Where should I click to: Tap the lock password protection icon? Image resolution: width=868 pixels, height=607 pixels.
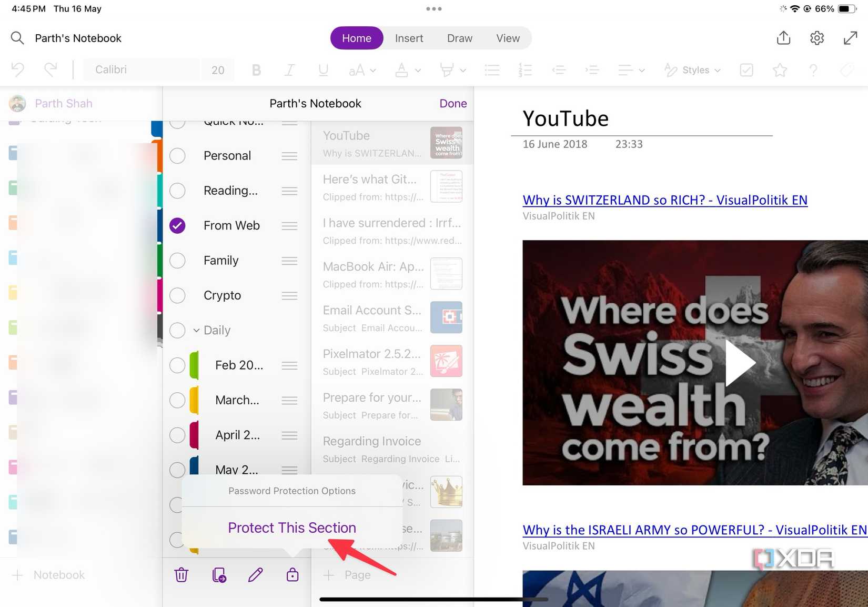(292, 575)
